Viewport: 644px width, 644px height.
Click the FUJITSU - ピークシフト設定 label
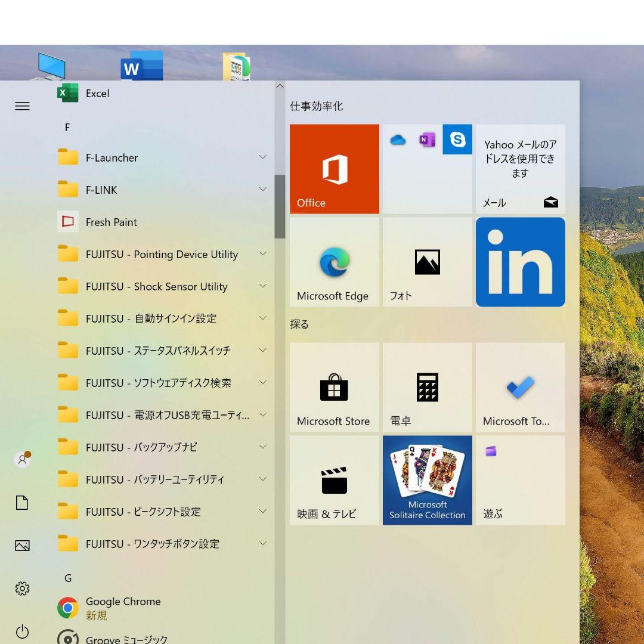point(143,512)
